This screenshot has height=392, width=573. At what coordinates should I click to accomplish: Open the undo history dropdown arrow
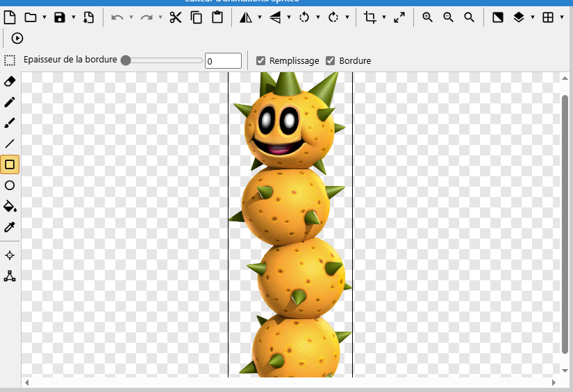point(131,17)
